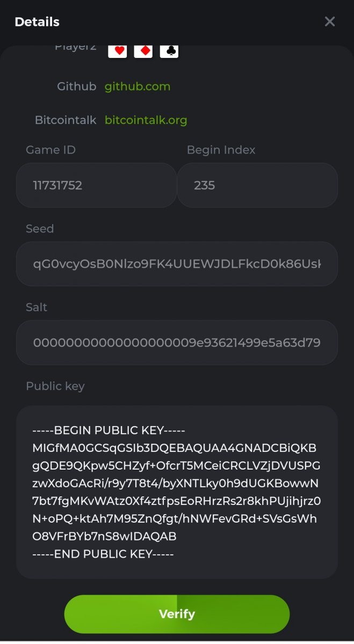
Task: Click the Game ID label text
Action: pyautogui.click(x=50, y=150)
